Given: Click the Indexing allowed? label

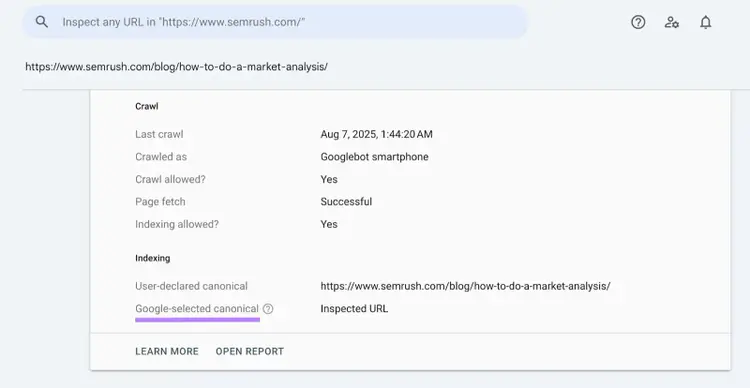Looking at the screenshot, I should coord(177,224).
